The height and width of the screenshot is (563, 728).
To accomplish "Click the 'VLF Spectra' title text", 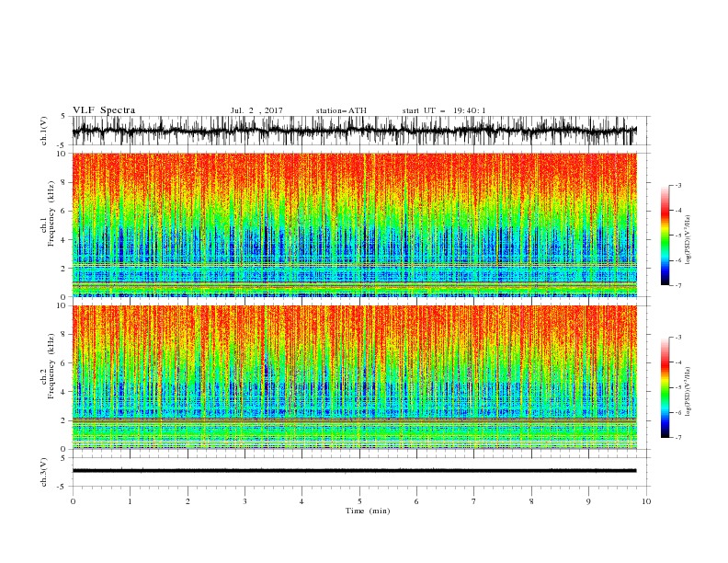I will [104, 110].
